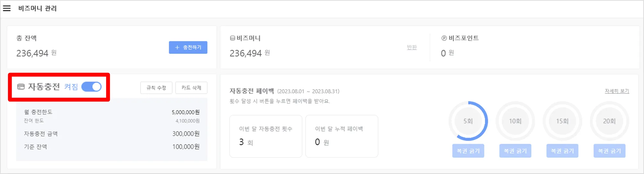The width and height of the screenshot is (644, 174).
Task: Open the hamburger navigation menu
Action: (x=7, y=8)
